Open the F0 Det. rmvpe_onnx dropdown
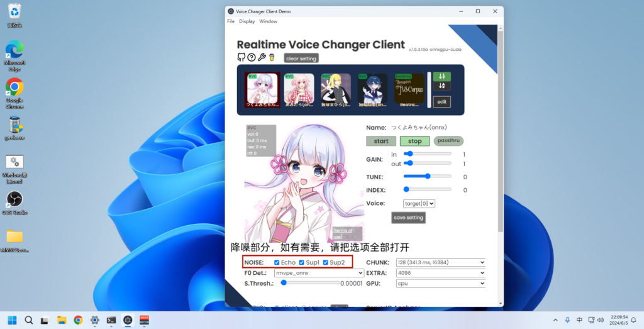The height and width of the screenshot is (329, 644). [x=319, y=273]
